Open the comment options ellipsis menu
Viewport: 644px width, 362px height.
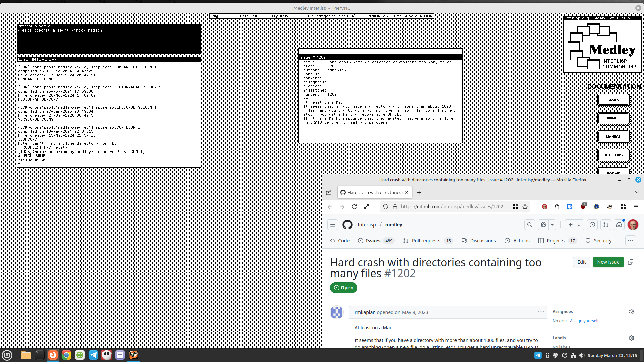[x=541, y=312]
